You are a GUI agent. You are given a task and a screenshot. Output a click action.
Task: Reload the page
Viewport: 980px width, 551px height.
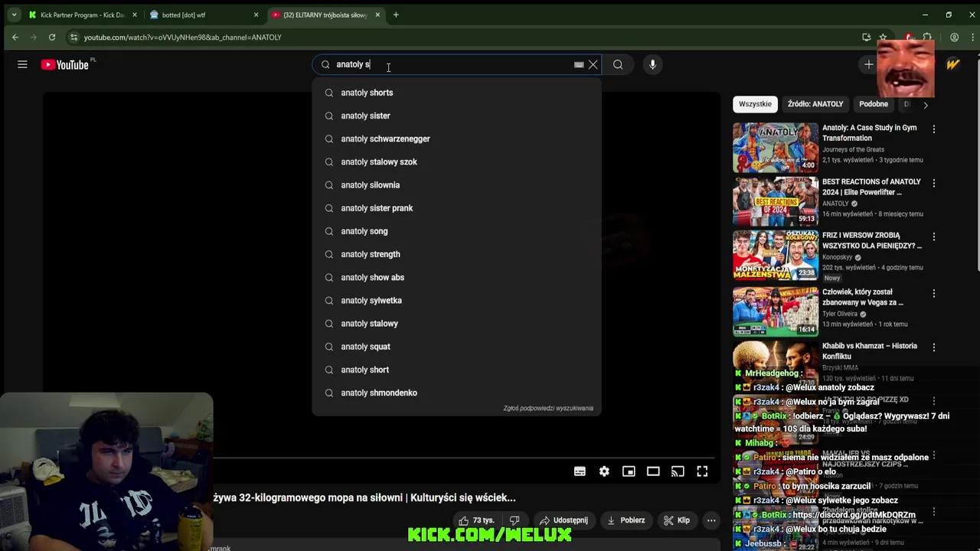pos(52,37)
